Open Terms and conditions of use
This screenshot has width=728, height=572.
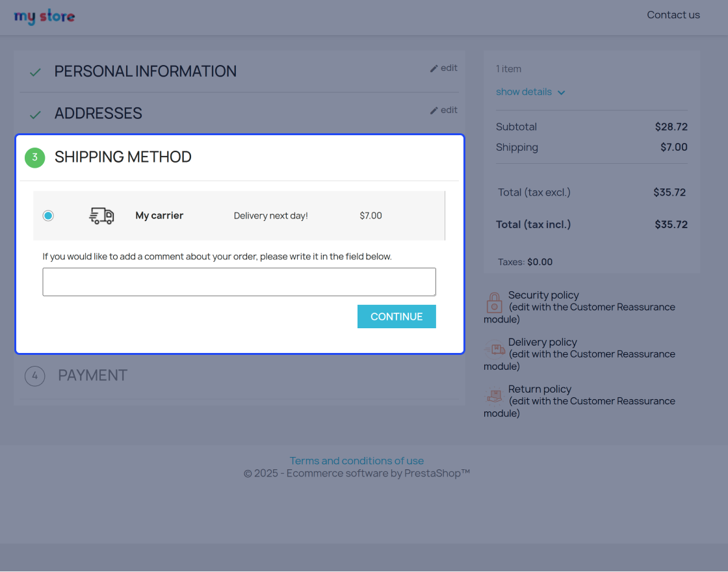pos(357,461)
